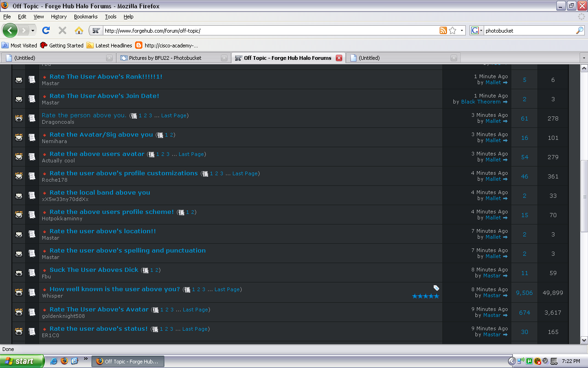Go to the Home page icon
This screenshot has height=368, width=588.
coord(79,30)
